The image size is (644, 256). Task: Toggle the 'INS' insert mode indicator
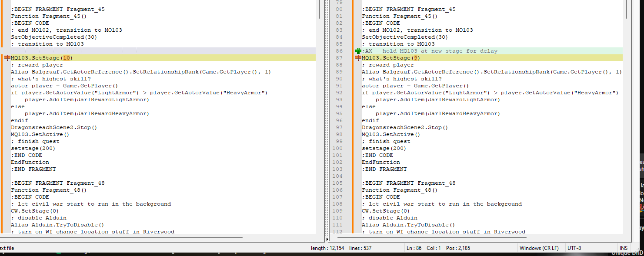pyautogui.click(x=624, y=248)
